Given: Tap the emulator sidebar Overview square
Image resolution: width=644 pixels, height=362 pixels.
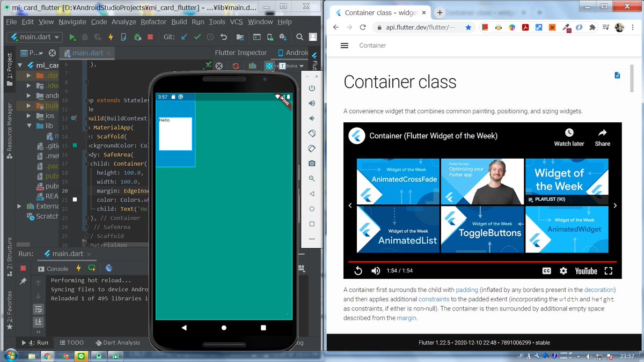Looking at the screenshot, I should tap(312, 224).
